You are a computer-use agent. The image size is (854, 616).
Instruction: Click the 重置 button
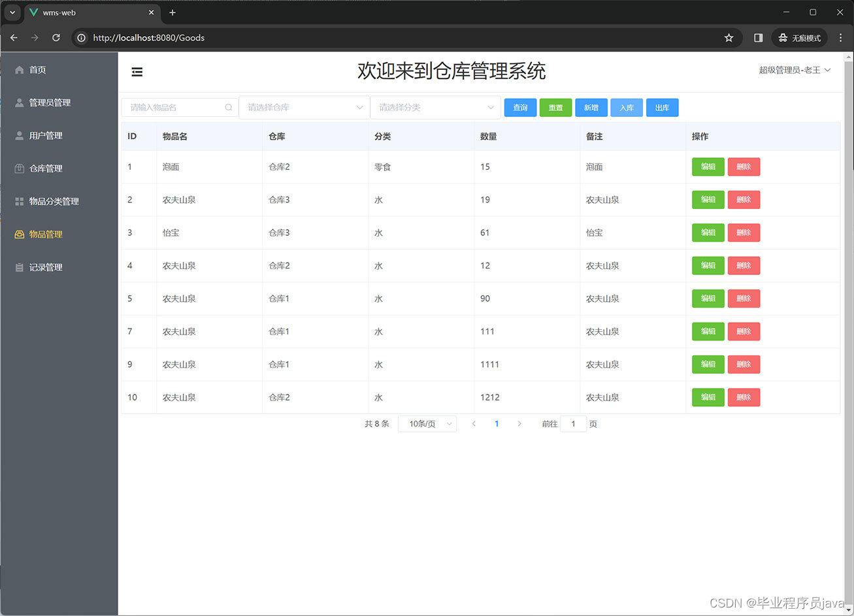click(x=555, y=108)
